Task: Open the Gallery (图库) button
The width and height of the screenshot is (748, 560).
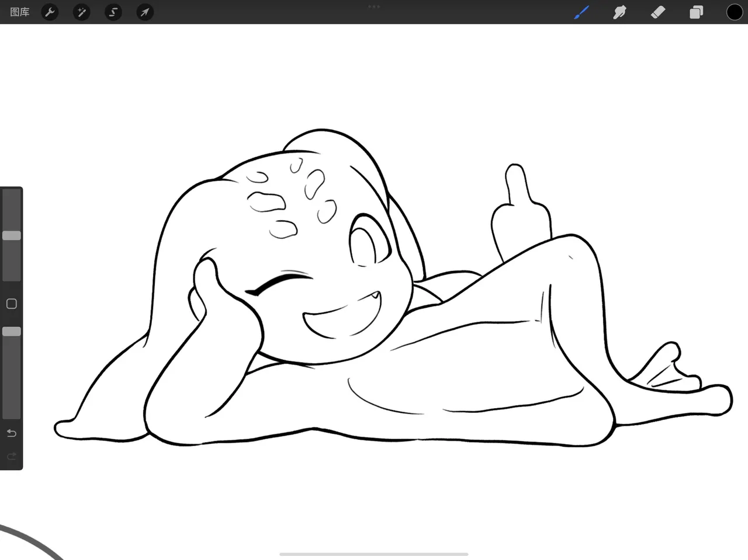Action: (x=20, y=12)
